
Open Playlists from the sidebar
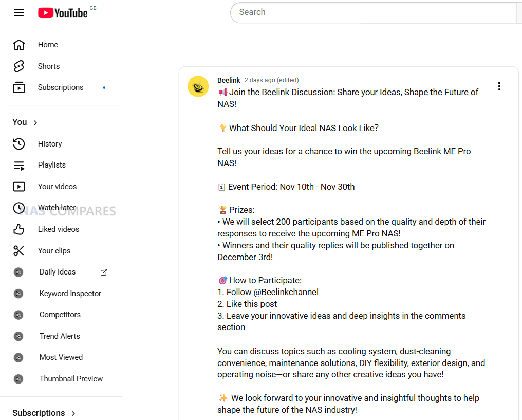pyautogui.click(x=52, y=165)
